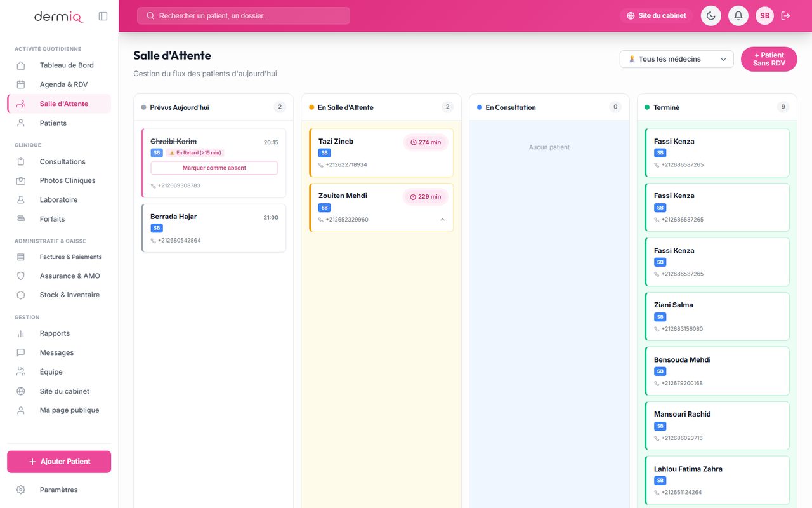812x508 pixels.
Task: Open the notifications bell
Action: (x=738, y=16)
